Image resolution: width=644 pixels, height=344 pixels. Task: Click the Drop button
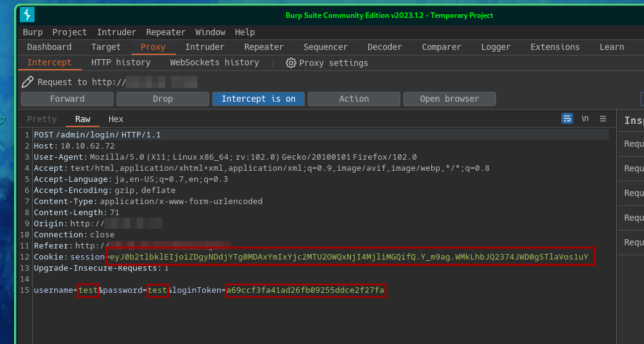click(163, 99)
